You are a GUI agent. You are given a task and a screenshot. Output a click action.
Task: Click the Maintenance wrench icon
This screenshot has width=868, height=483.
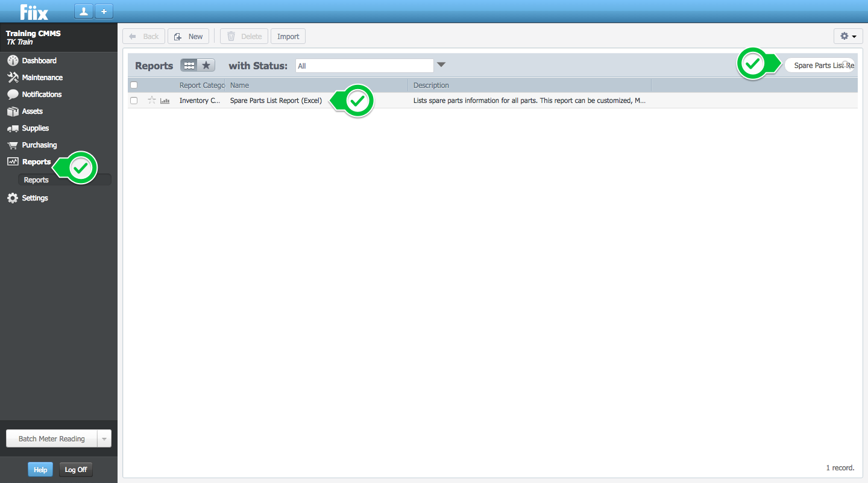13,77
